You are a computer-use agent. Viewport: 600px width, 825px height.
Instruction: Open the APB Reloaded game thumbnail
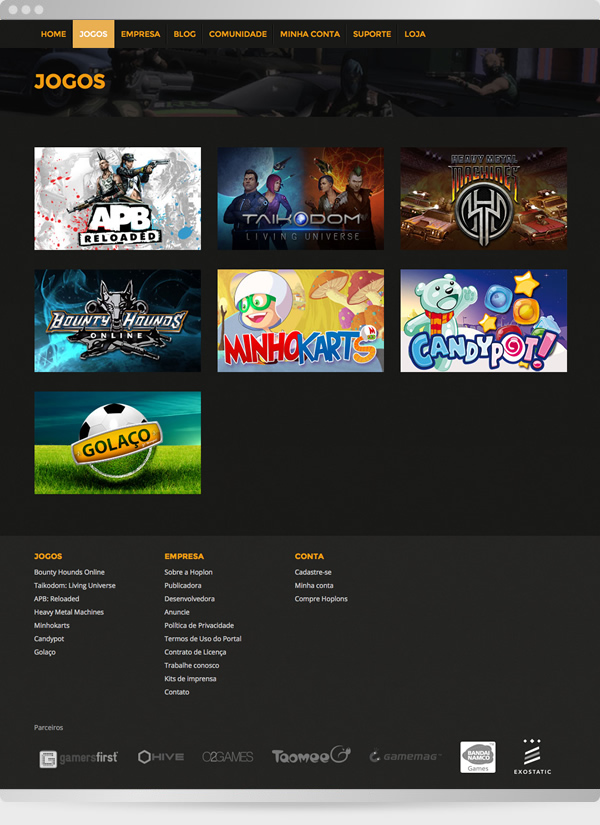click(x=117, y=198)
